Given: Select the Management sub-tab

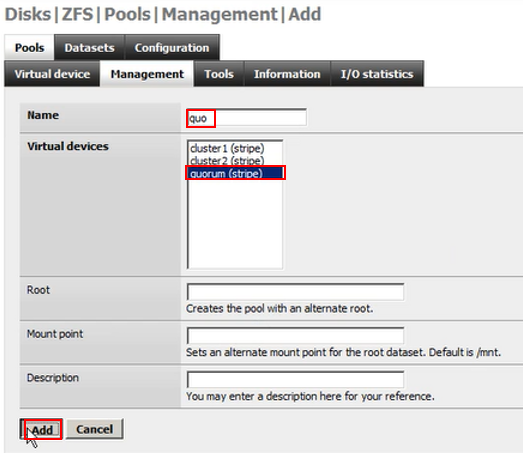Looking at the screenshot, I should point(147,74).
